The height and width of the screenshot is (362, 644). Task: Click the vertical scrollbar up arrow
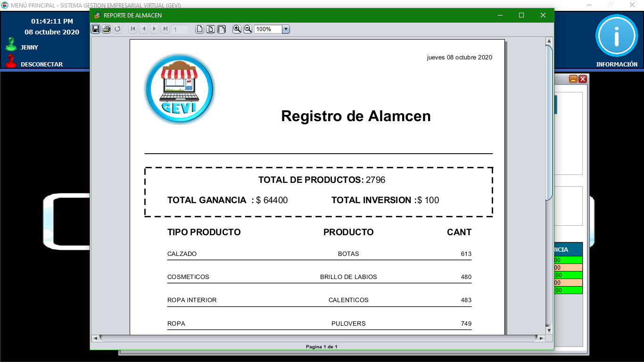pyautogui.click(x=549, y=41)
